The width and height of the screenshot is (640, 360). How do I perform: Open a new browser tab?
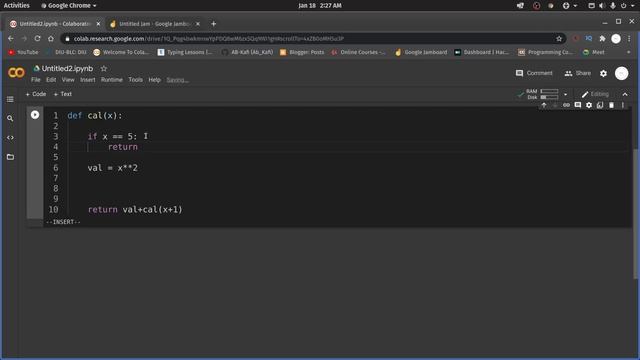(x=213, y=24)
